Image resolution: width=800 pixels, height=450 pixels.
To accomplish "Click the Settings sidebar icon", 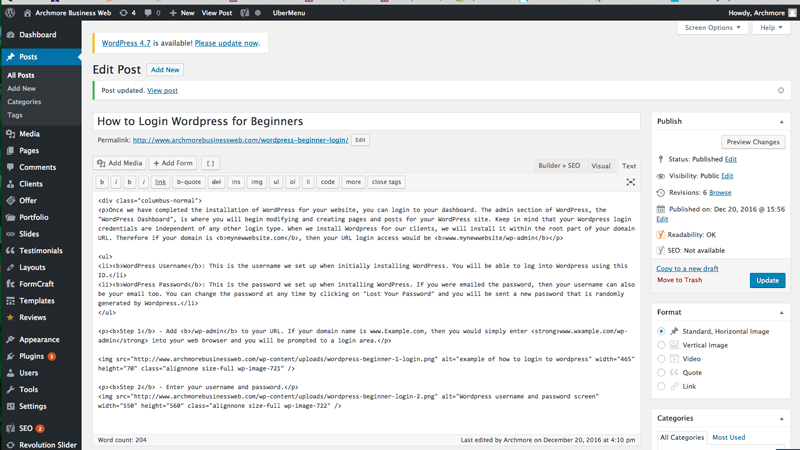I will click(10, 406).
